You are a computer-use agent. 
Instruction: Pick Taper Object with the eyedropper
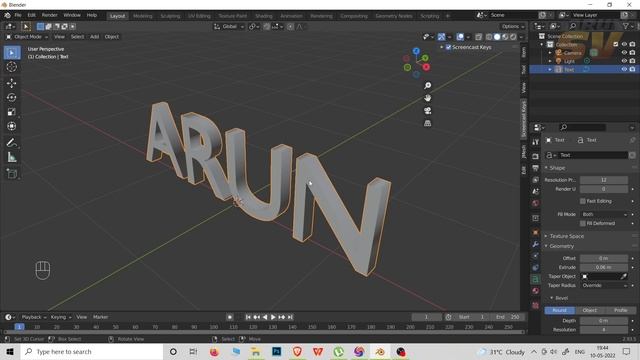624,276
